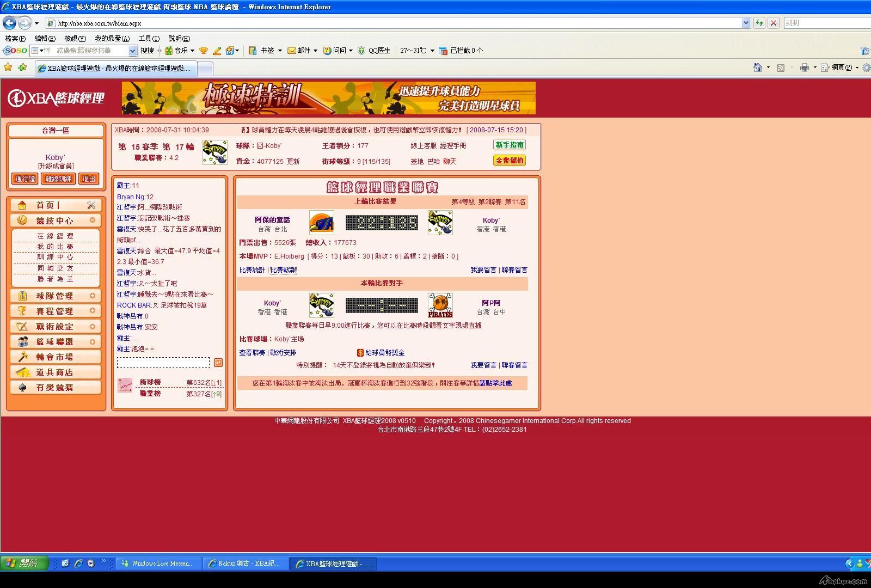Click the 已拦截 popup blocker icon
This screenshot has height=588, width=871.
click(443, 51)
